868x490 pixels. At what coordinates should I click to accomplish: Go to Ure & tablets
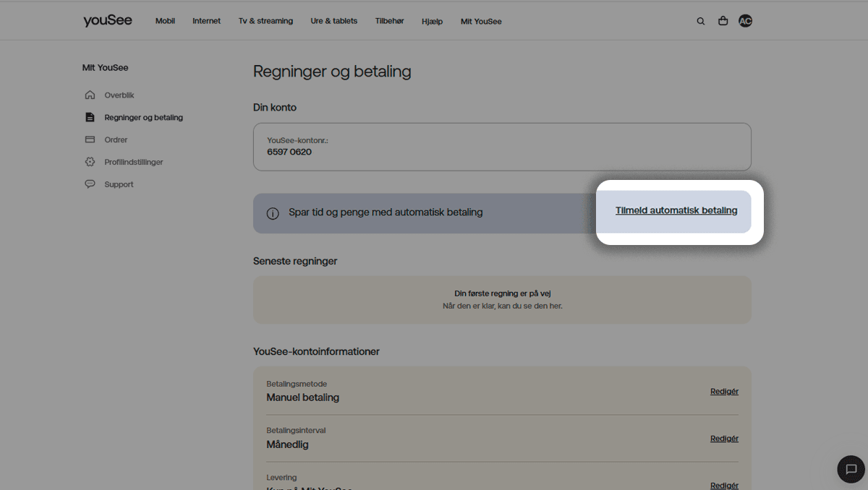coord(333,22)
